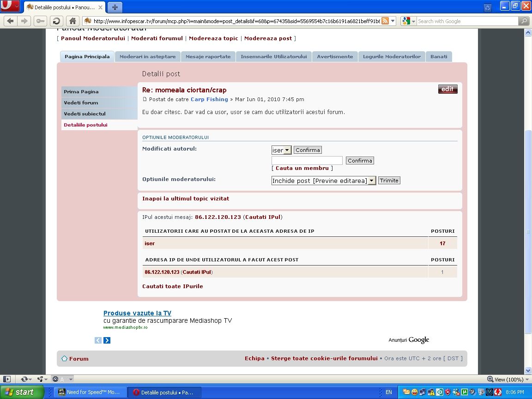Select Vedeti subiectul in the side menu
The height and width of the screenshot is (399, 532).
85,114
